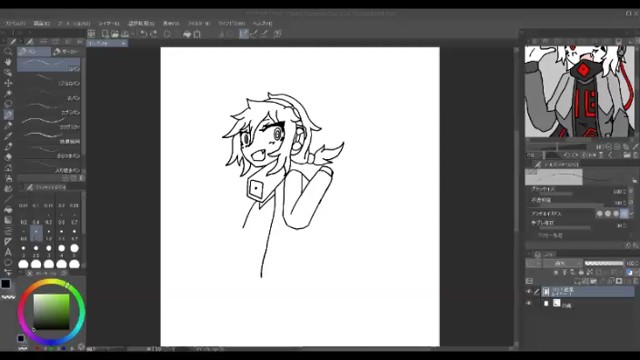Click the undo arrow in the command bar
The height and width of the screenshot is (360, 640).
tap(144, 34)
